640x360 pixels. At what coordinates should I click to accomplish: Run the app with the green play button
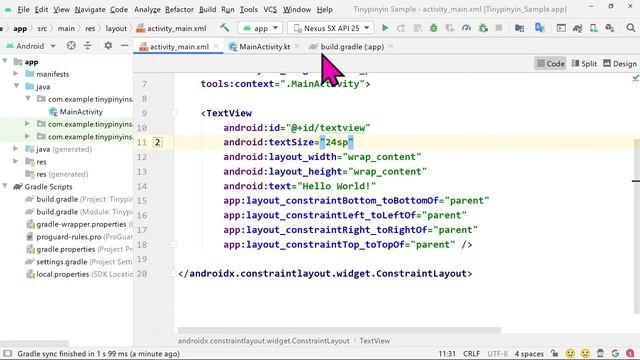pos(384,28)
